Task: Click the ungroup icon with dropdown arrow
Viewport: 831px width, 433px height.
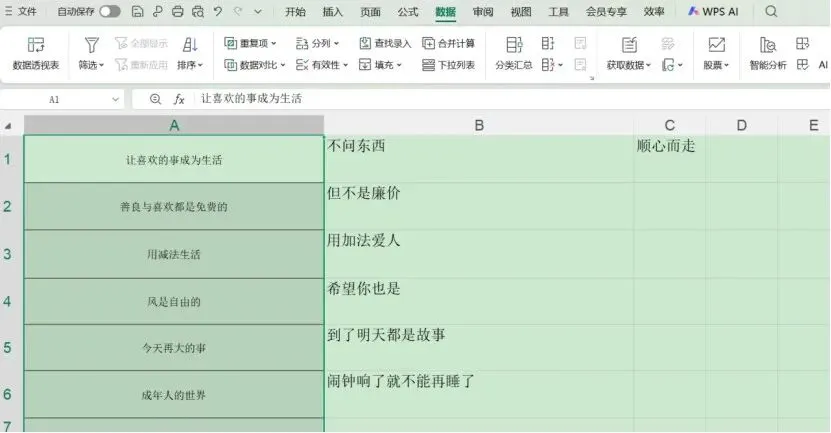Action: (552, 65)
